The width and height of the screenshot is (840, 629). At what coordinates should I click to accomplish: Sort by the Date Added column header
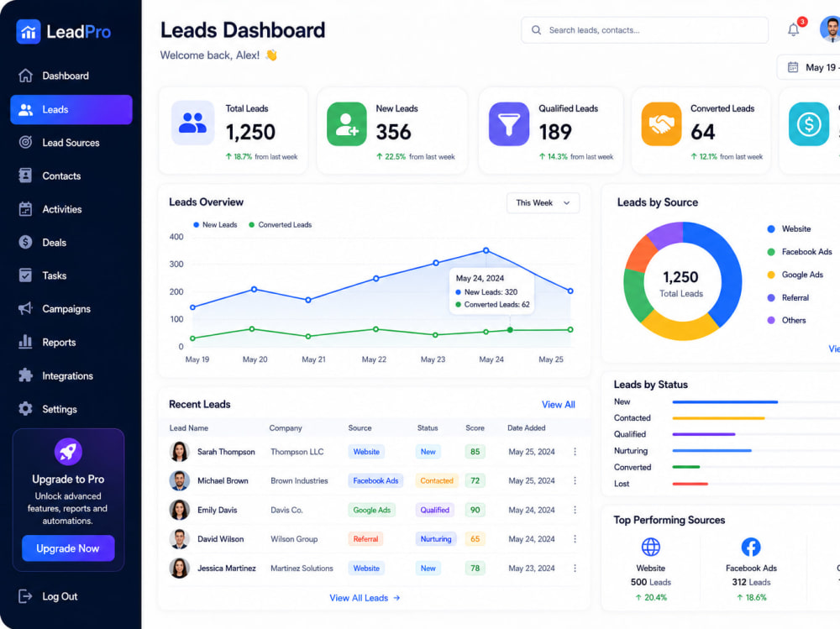(526, 427)
